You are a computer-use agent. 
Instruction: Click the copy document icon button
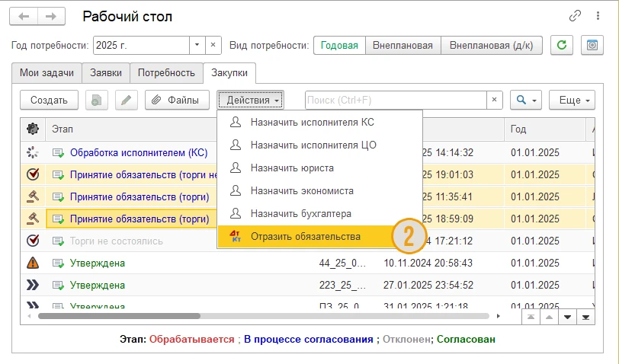pos(97,101)
